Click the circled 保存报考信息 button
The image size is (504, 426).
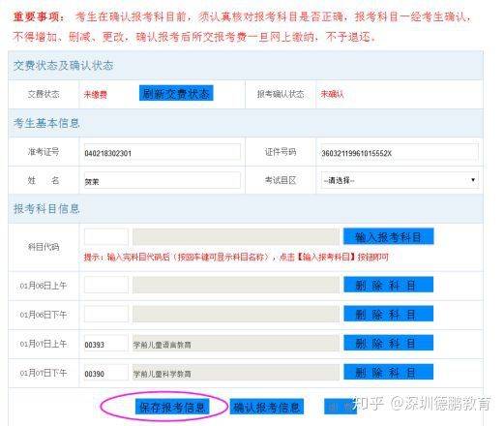click(172, 408)
